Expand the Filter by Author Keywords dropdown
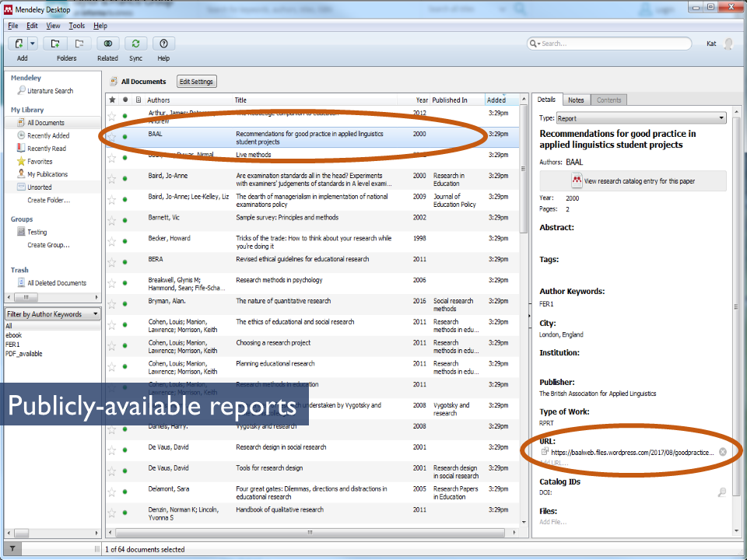This screenshot has height=560, width=747. 53,314
